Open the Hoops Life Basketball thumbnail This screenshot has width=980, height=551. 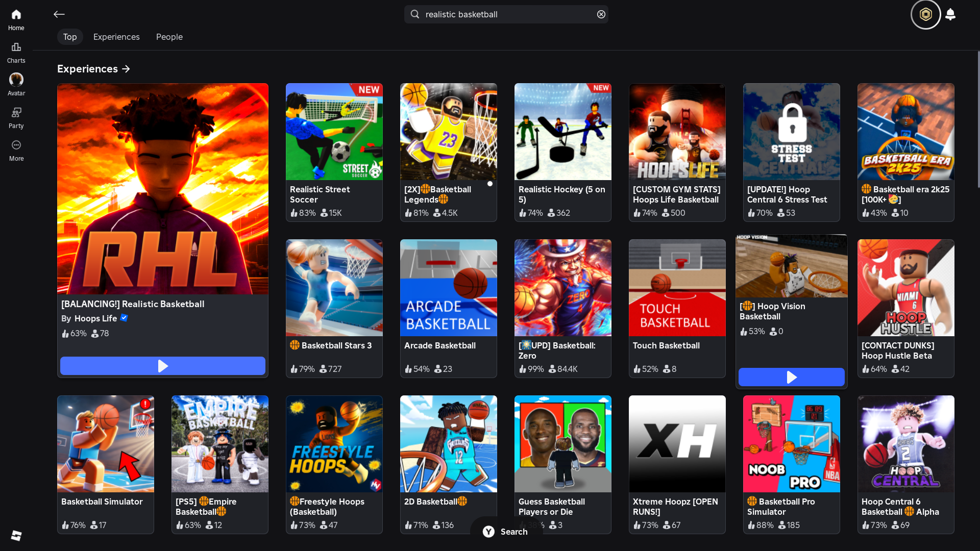coord(677,132)
